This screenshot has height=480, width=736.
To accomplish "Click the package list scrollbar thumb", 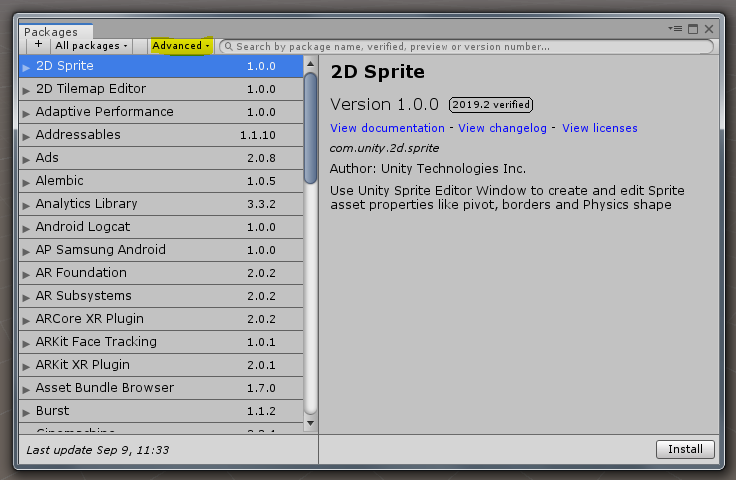I will click(x=310, y=128).
